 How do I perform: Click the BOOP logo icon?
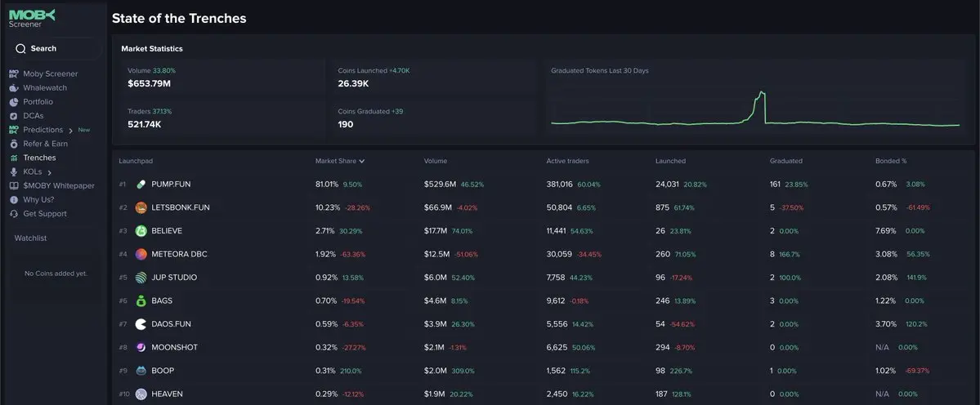tap(141, 371)
